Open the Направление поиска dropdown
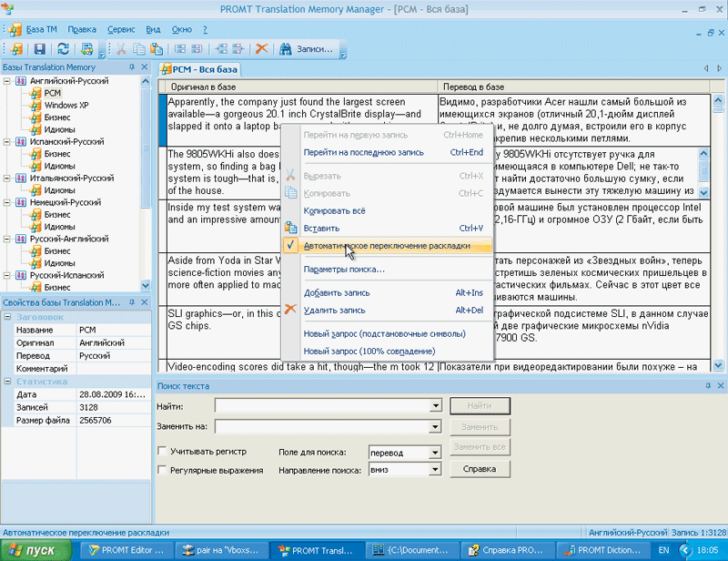Image resolution: width=728 pixels, height=561 pixels. [x=434, y=471]
